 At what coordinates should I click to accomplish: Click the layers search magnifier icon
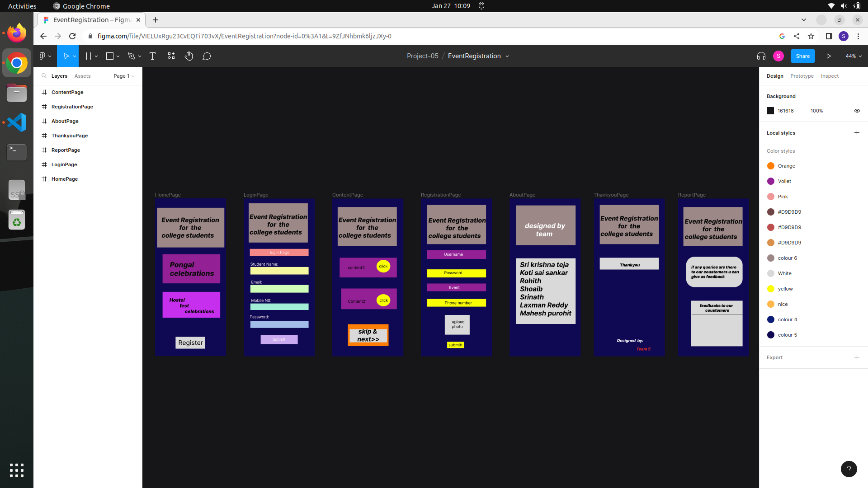click(x=44, y=76)
